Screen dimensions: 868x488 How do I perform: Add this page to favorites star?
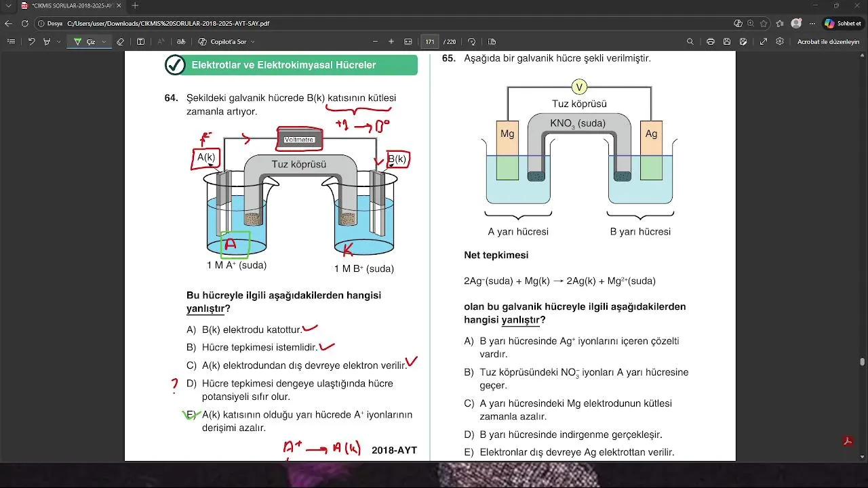764,23
